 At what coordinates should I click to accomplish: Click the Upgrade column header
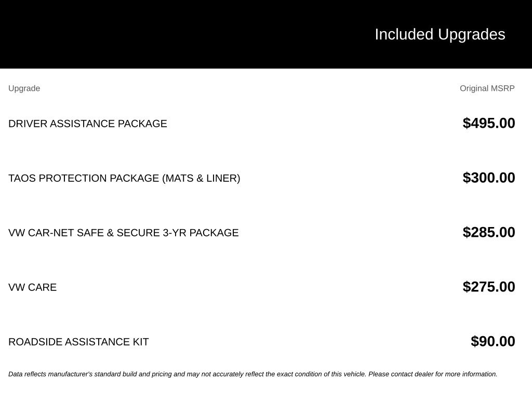click(x=24, y=88)
